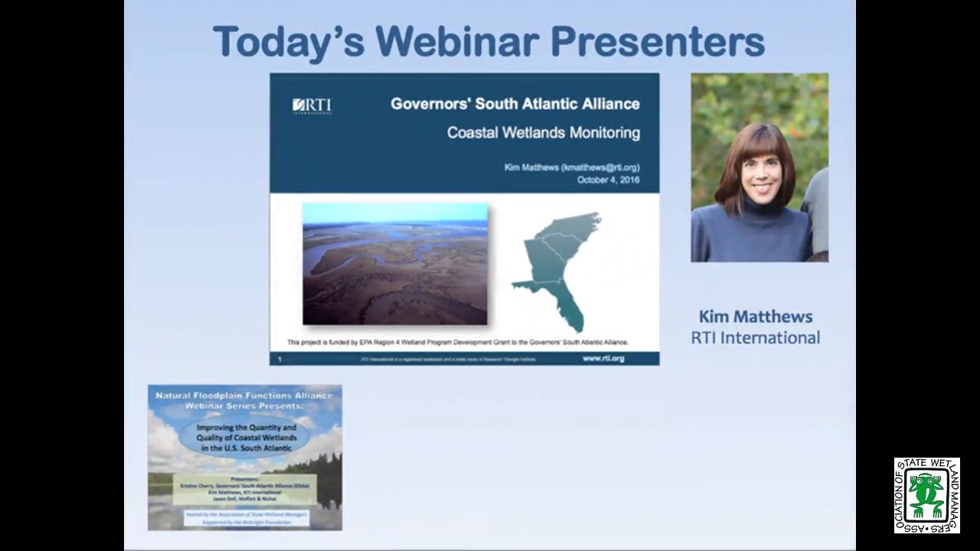Click the October 4, 2016 date
The height and width of the screenshot is (551, 980).
(608, 180)
